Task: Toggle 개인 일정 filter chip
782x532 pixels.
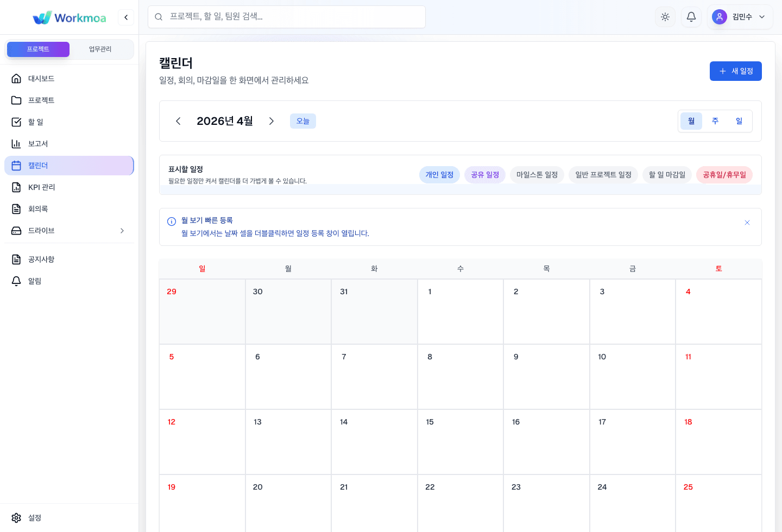Action: [x=439, y=175]
